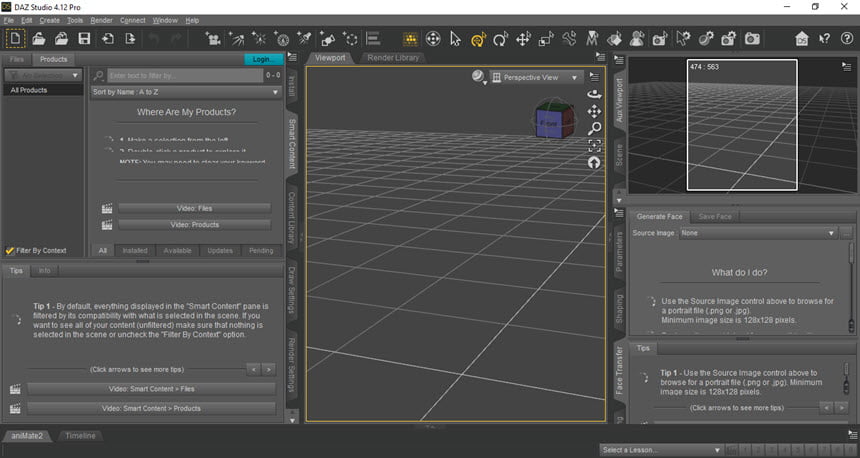Click the Generate Face pane scrollbar

[x=851, y=287]
